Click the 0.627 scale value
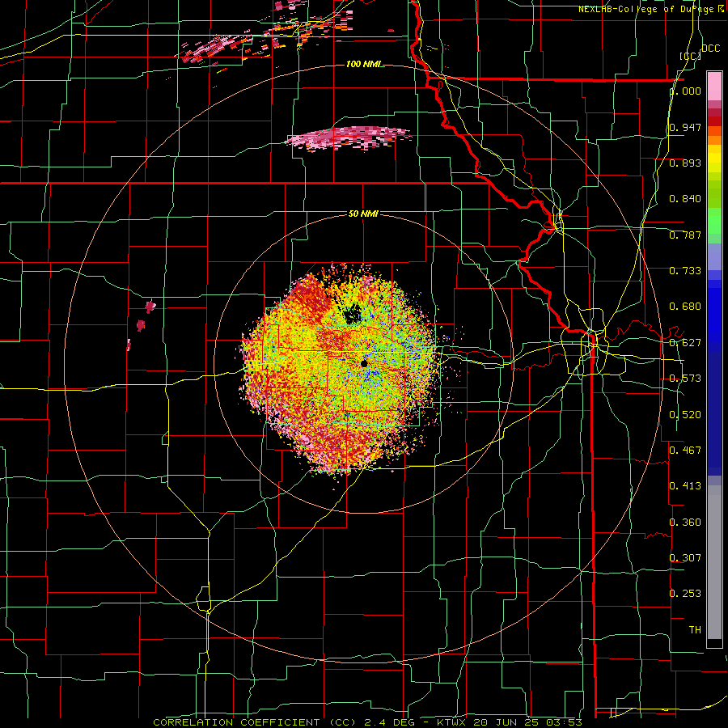Viewport: 728px width, 728px height. point(685,343)
